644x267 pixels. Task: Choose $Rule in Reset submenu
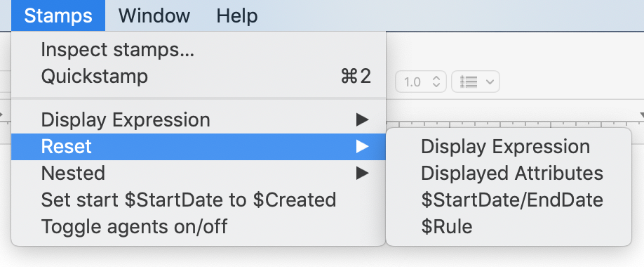[x=509, y=227]
